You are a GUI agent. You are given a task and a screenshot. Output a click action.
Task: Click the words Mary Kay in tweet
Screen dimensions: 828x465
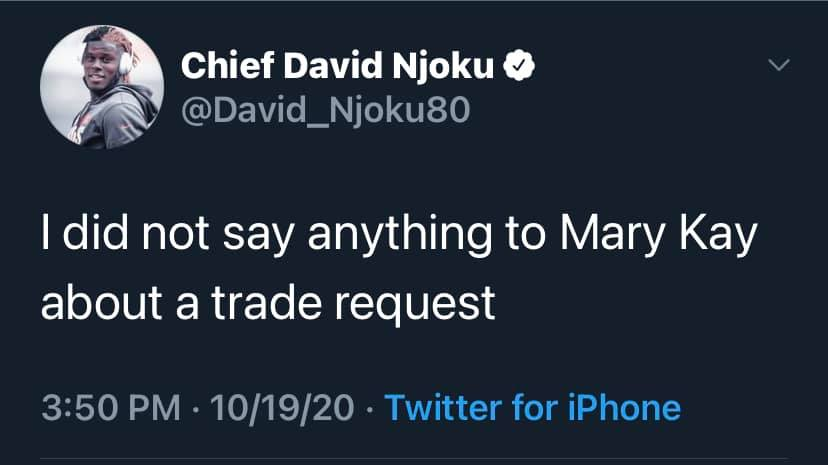click(658, 234)
